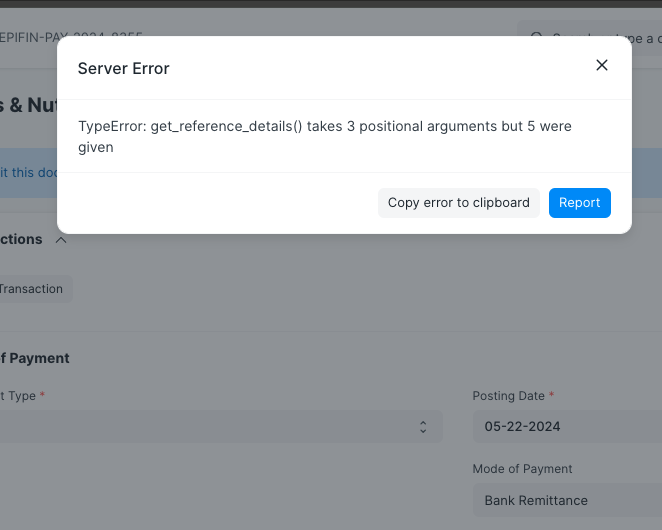This screenshot has width=662, height=530.
Task: Click the Posting Date label
Action: [508, 396]
